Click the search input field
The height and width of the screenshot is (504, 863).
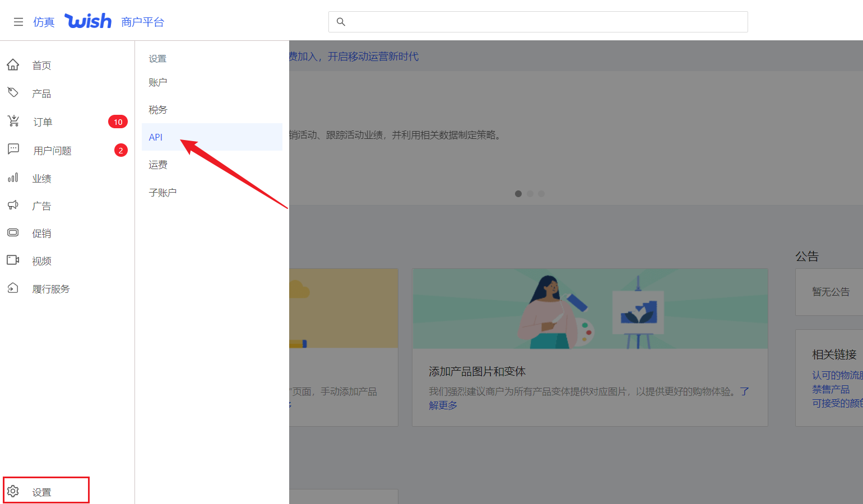point(538,22)
